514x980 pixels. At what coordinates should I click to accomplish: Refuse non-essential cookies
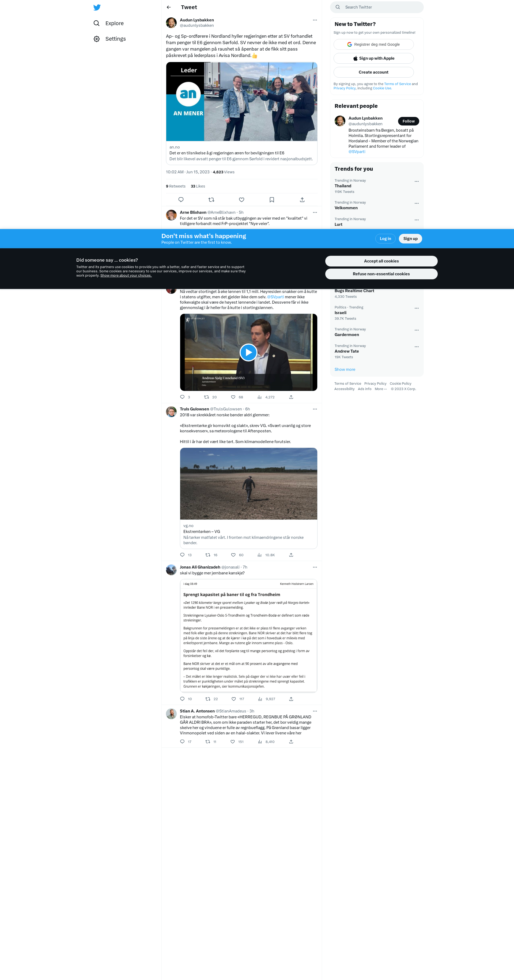(x=381, y=274)
